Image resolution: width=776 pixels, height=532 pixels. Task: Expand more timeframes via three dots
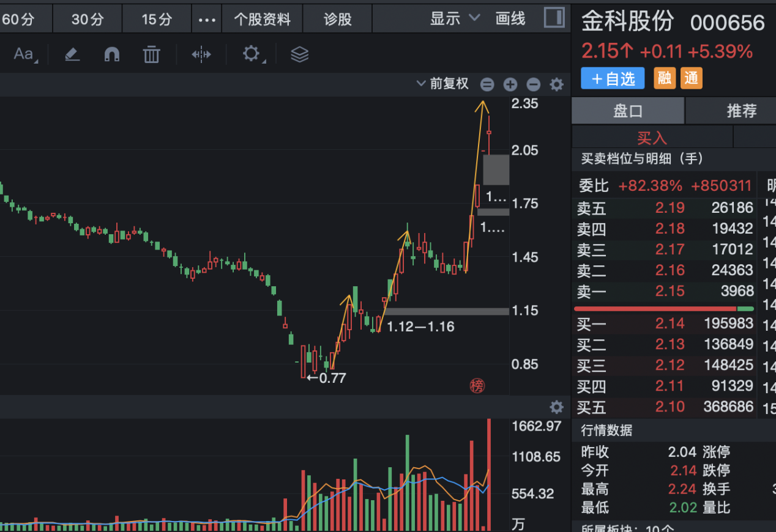207,20
